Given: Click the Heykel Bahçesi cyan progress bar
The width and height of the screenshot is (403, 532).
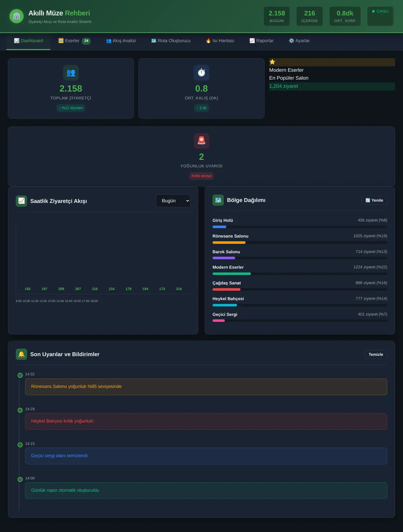Looking at the screenshot, I should [225, 305].
